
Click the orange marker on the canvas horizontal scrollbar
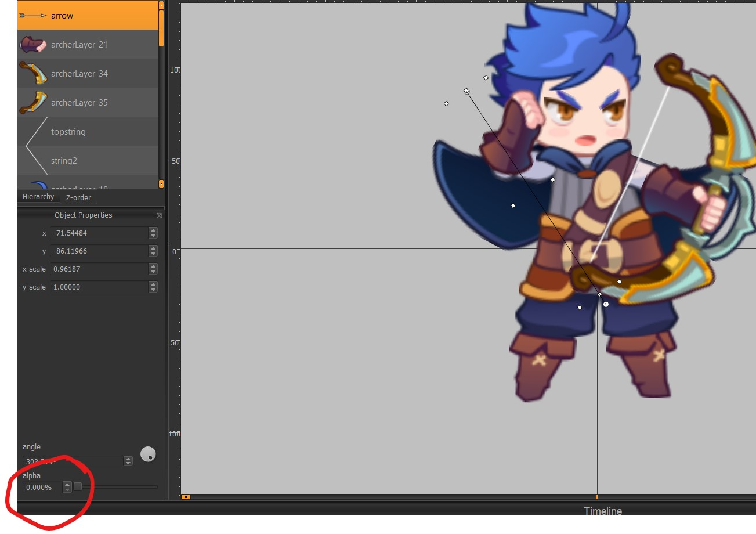[x=596, y=497]
